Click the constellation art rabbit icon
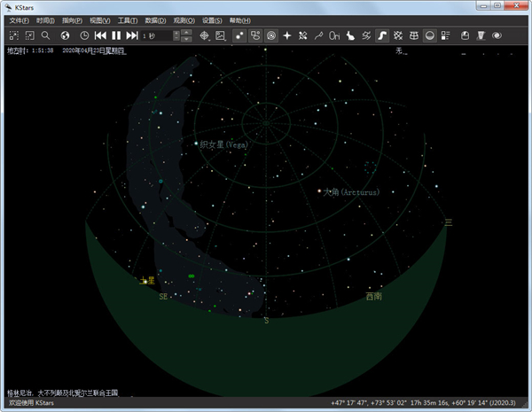The height and width of the screenshot is (412, 532). pos(349,35)
